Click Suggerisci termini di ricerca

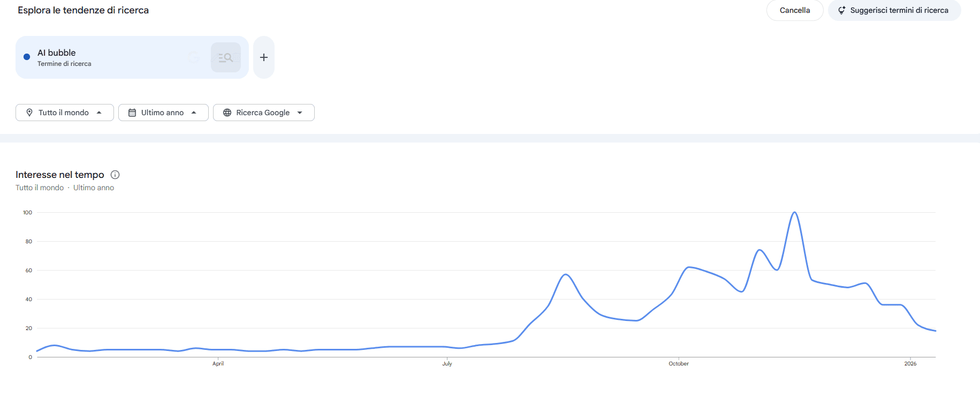tap(899, 10)
